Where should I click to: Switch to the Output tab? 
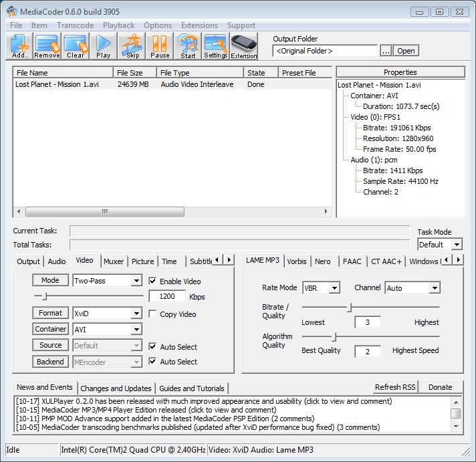click(28, 261)
